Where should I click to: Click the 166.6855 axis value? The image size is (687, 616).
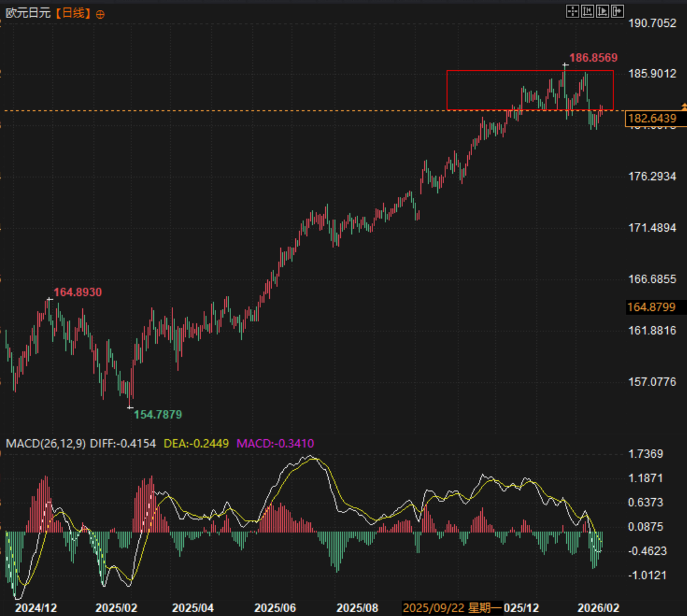pos(652,278)
